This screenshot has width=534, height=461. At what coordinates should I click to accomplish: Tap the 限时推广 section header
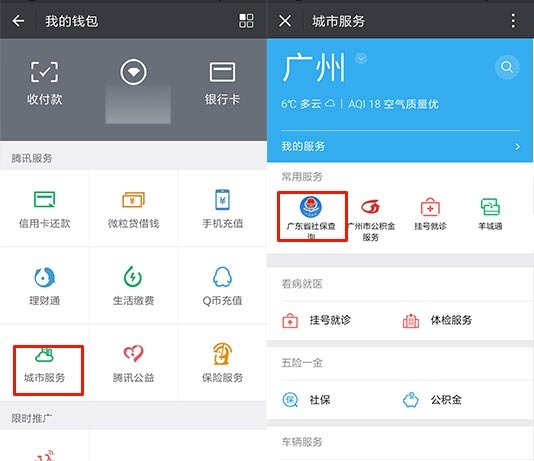pos(32,418)
